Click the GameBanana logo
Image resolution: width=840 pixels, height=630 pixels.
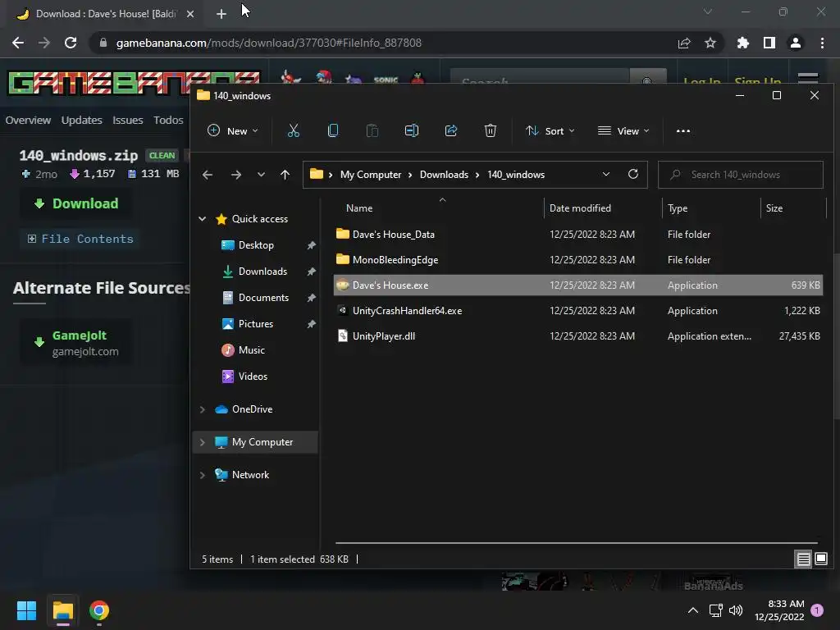point(134,83)
